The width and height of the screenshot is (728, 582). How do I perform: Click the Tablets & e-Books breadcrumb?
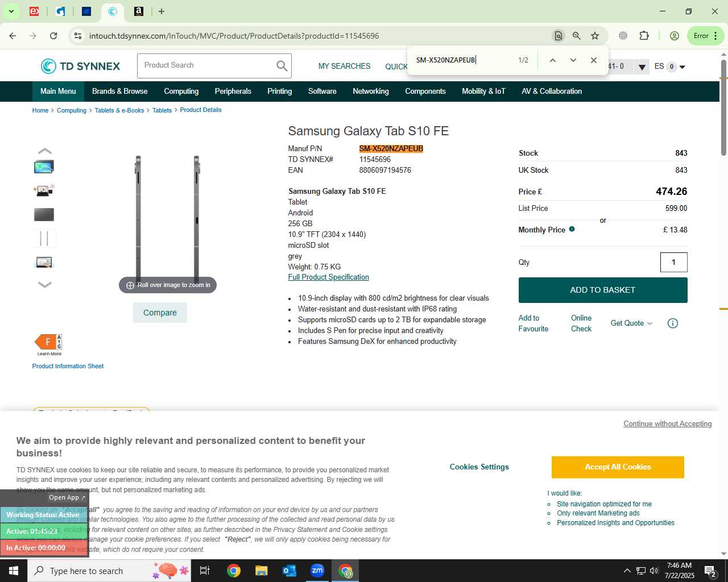[119, 111]
